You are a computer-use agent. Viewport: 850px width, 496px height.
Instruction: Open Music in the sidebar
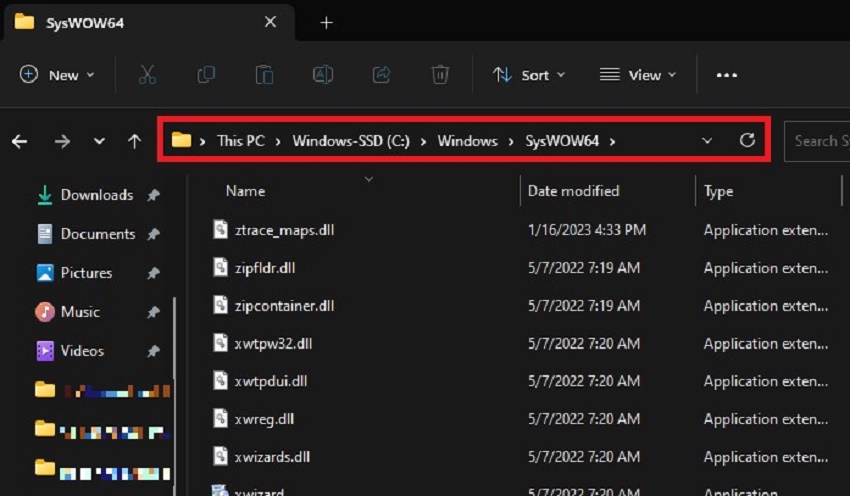tap(80, 312)
